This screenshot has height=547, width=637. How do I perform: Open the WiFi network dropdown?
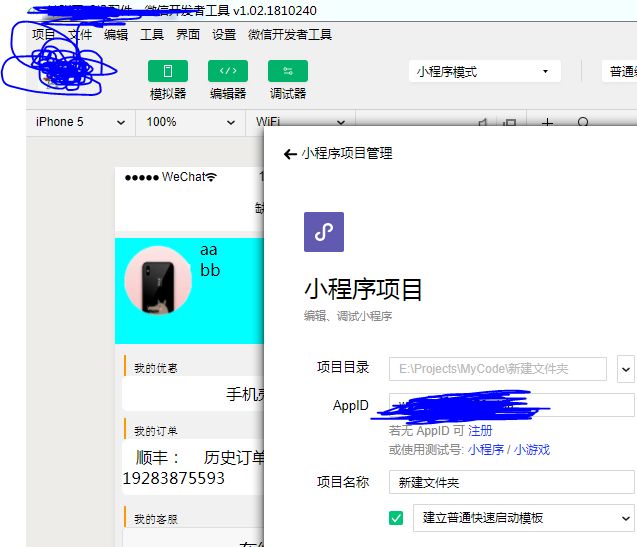pos(300,122)
